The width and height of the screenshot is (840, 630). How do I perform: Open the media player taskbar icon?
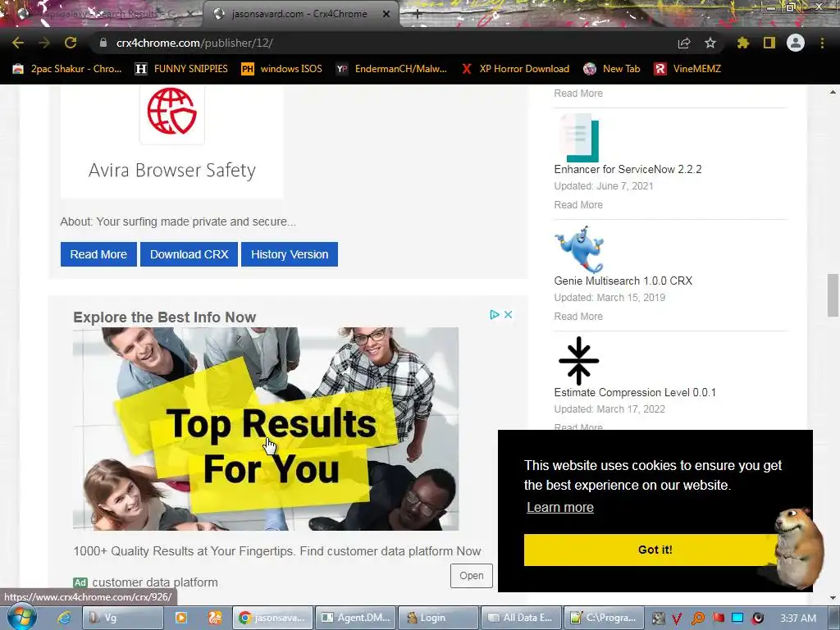click(x=181, y=618)
